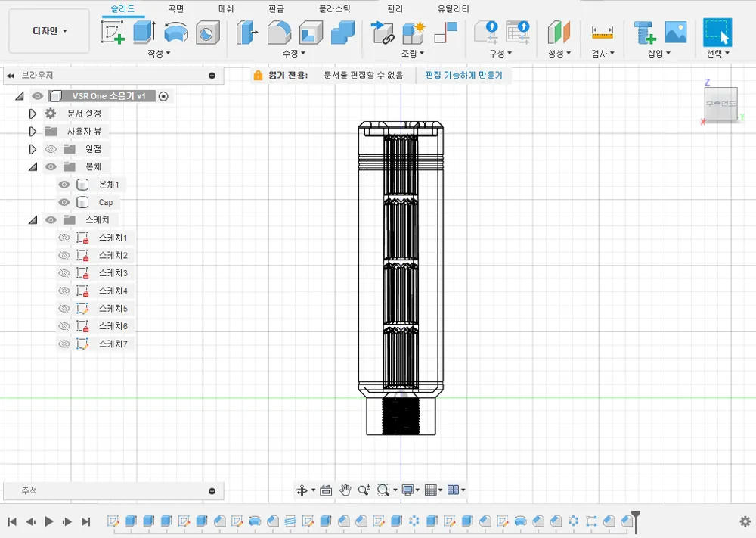Show 스케치5 sketch
Viewport: 756px width, 538px height.
[64, 308]
